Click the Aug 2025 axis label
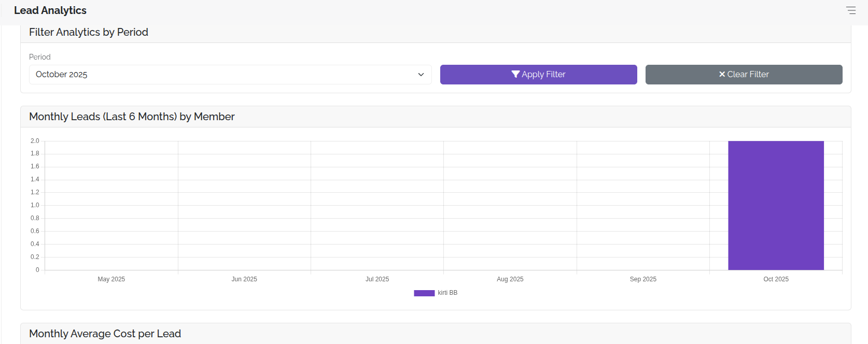Screen dimensions: 868x344 tap(510, 279)
